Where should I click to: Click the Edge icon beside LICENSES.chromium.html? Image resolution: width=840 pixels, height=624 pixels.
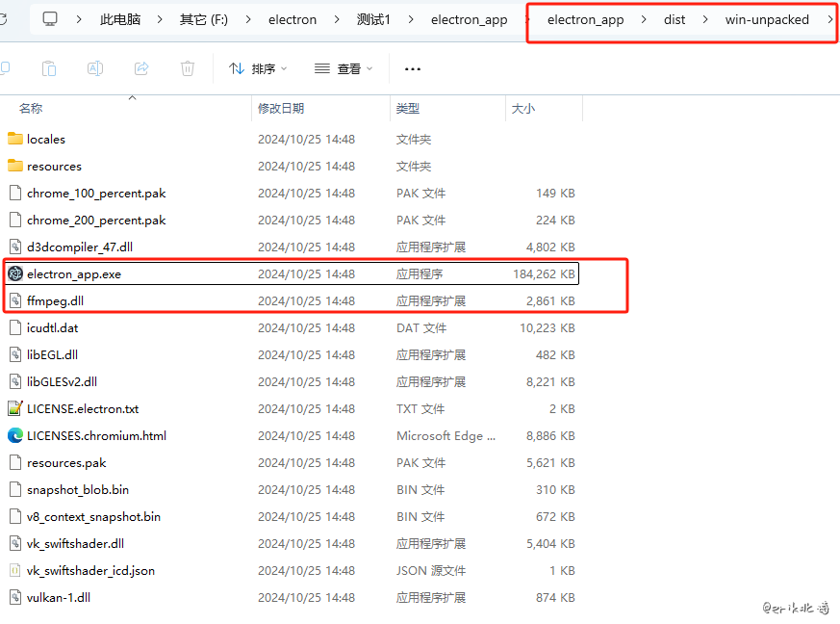coord(14,436)
